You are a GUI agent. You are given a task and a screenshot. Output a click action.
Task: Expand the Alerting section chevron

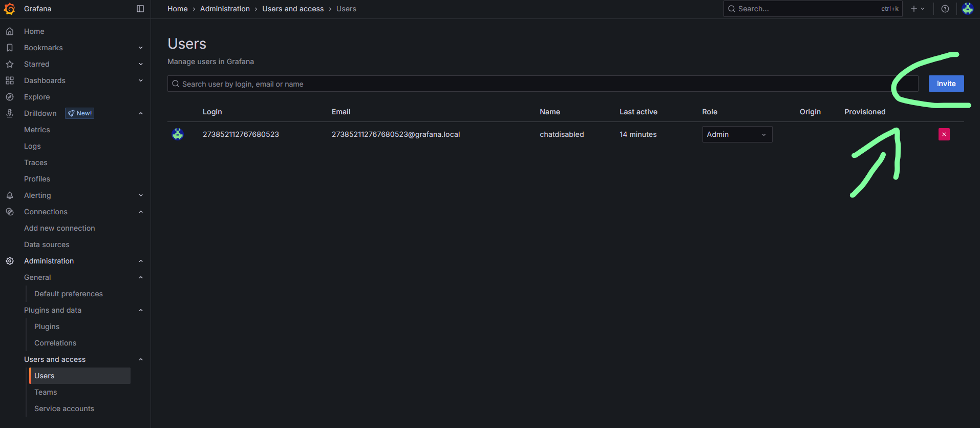click(141, 195)
